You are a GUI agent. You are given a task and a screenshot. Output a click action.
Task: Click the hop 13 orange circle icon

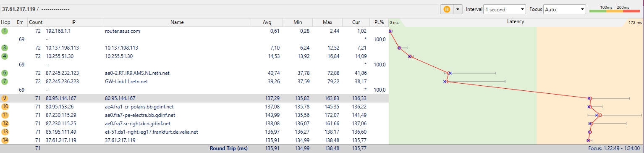pyautogui.click(x=5, y=132)
